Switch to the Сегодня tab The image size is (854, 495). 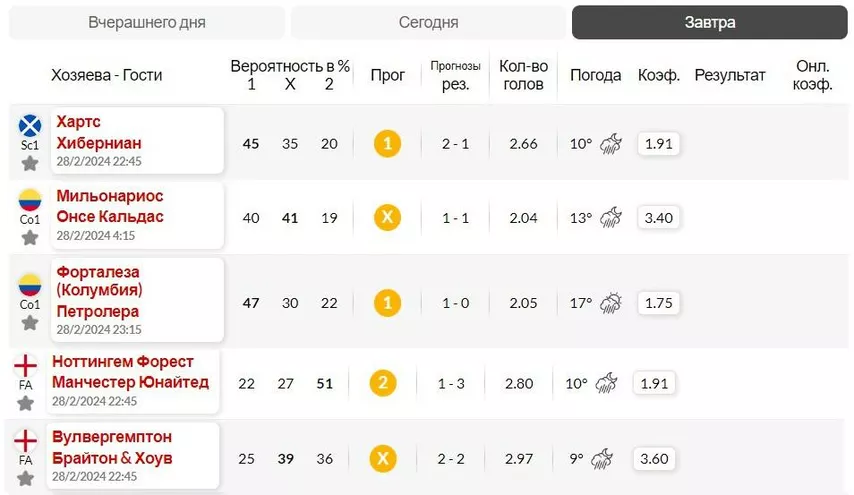(x=429, y=22)
